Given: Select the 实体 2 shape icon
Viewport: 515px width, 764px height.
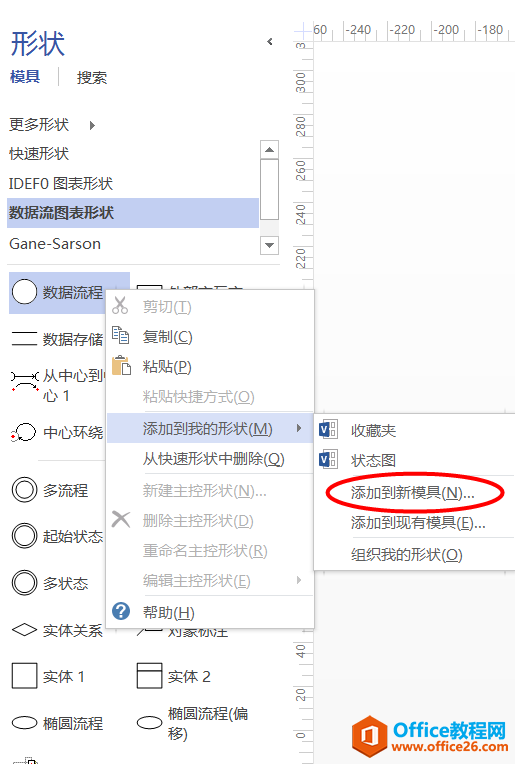Looking at the screenshot, I should pyautogui.click(x=149, y=675).
